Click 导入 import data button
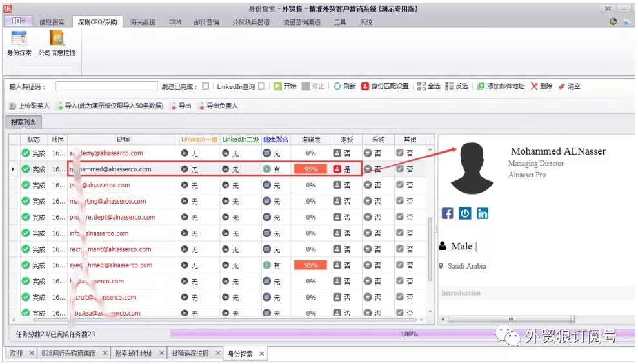Viewport: 638px width, 364px height. coord(110,106)
